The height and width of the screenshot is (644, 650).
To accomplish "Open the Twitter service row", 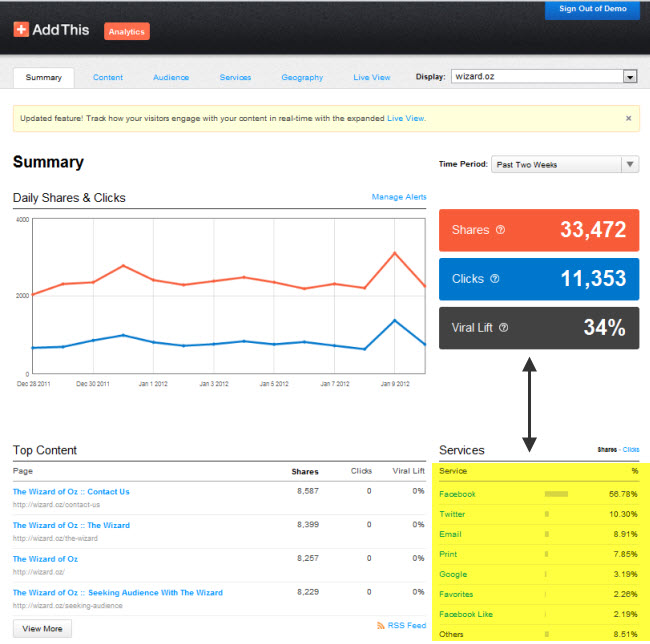I will pyautogui.click(x=538, y=514).
